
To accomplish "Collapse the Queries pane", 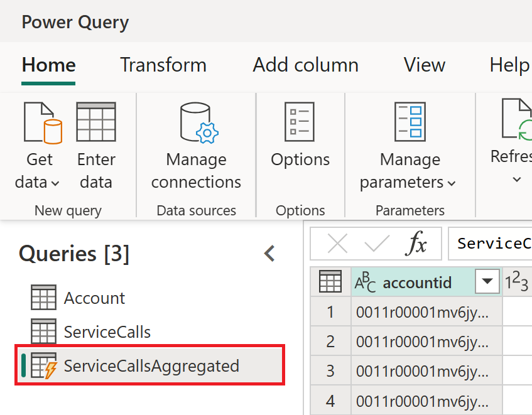I will pyautogui.click(x=269, y=254).
